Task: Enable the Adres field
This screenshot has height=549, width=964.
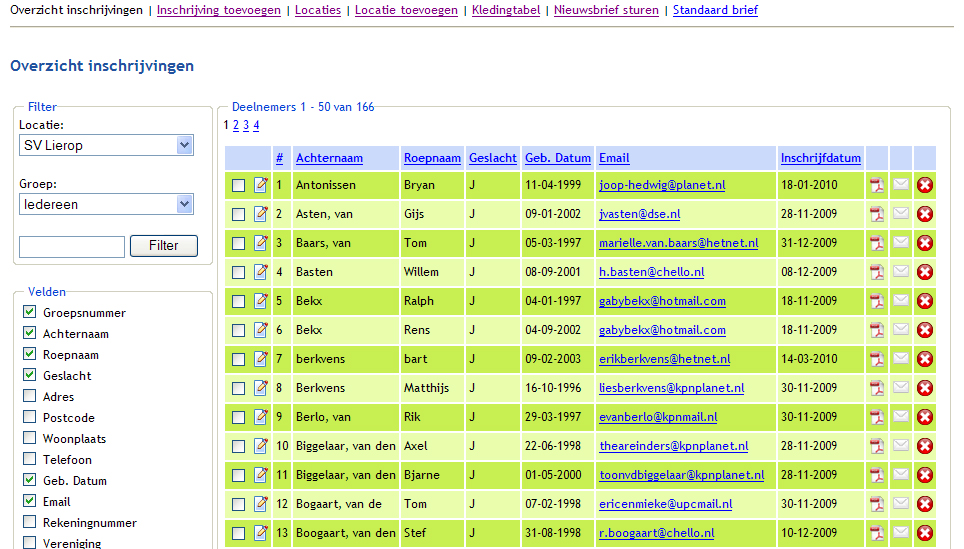Action: coord(30,395)
